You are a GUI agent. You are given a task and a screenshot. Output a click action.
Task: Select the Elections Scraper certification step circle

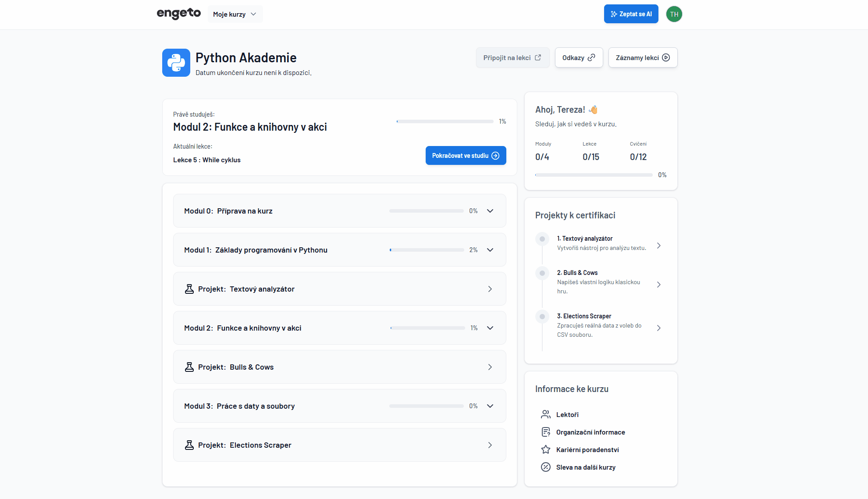542,317
